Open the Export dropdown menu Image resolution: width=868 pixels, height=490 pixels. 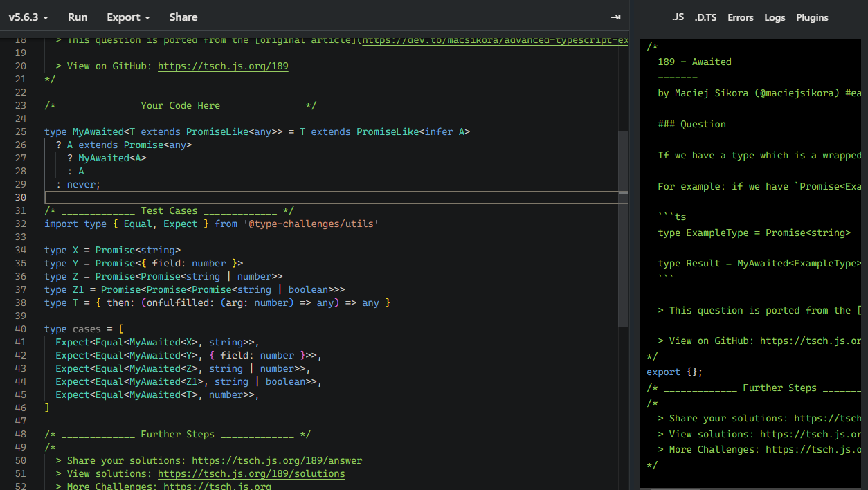[128, 17]
